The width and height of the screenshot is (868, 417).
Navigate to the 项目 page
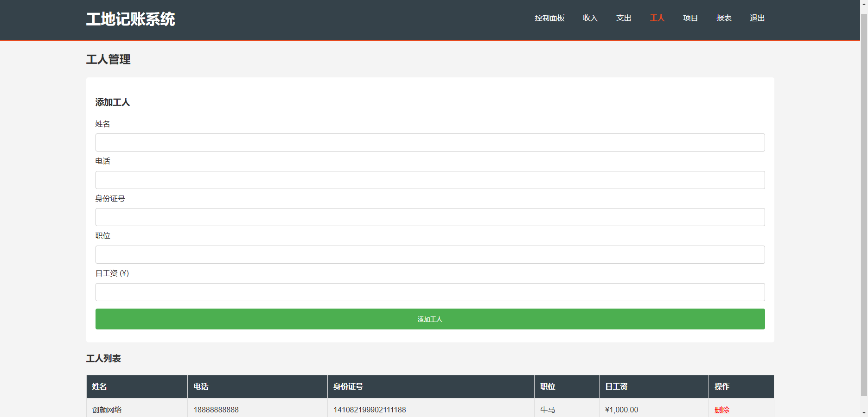pos(690,18)
